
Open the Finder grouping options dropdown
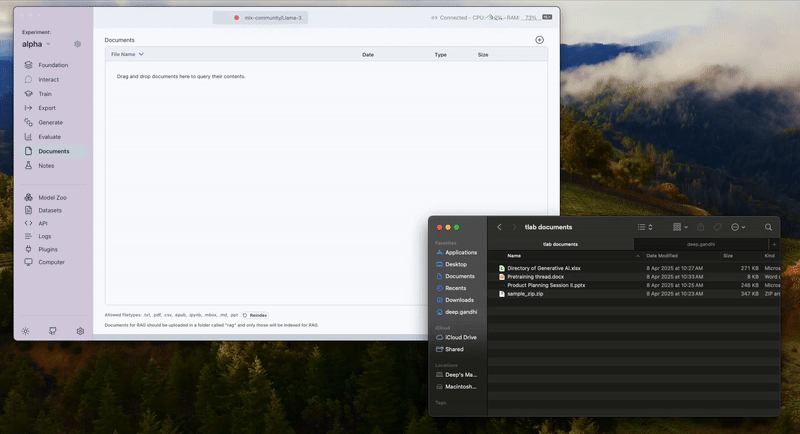tap(680, 227)
